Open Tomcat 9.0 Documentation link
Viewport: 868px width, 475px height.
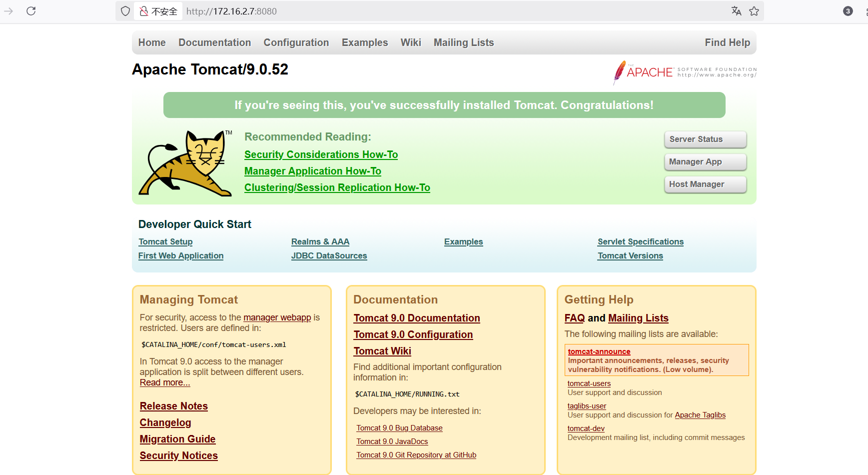tap(417, 318)
